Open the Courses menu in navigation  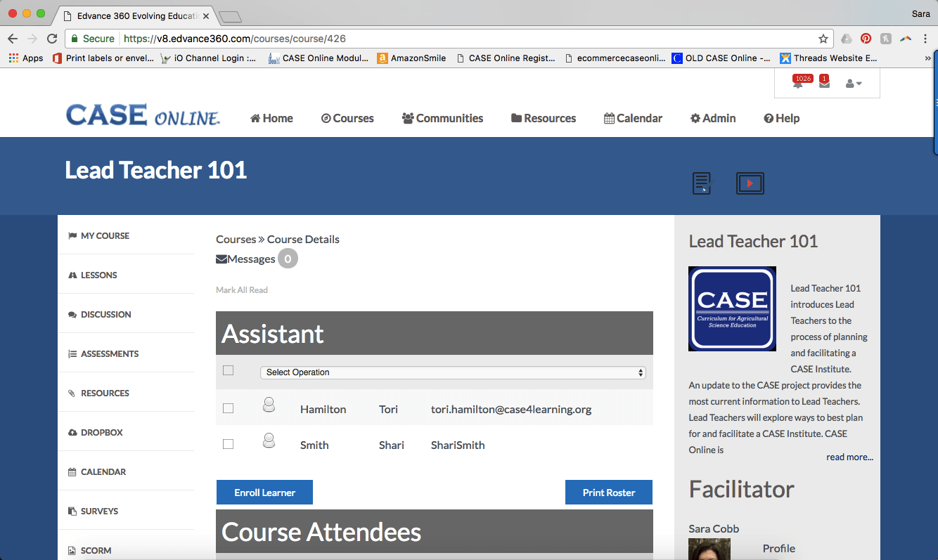[x=347, y=118]
